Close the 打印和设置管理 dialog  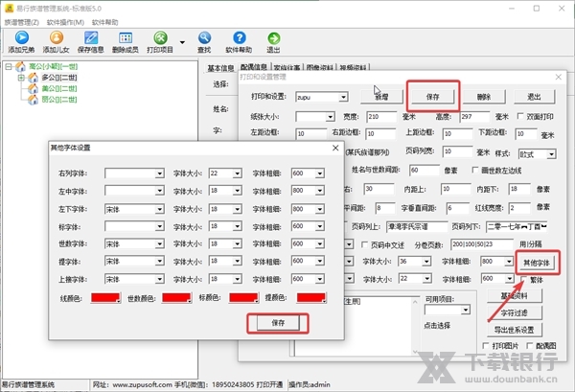point(558,77)
